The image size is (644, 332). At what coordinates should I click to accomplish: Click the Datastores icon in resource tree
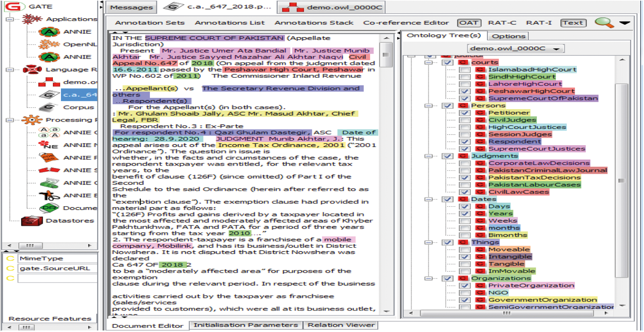(32, 221)
